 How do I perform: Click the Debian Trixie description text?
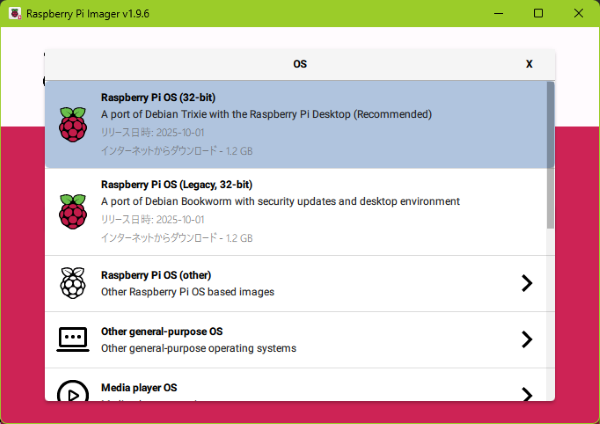[x=266, y=114]
